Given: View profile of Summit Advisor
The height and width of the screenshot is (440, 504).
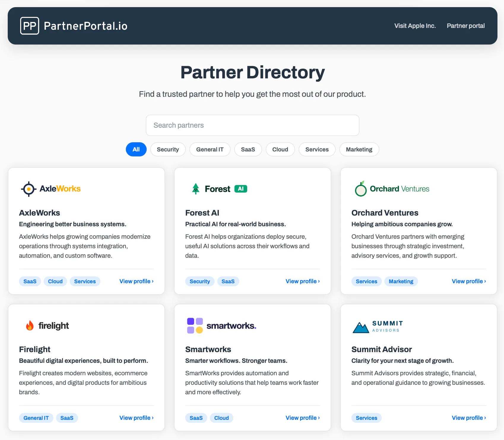Looking at the screenshot, I should [x=469, y=418].
